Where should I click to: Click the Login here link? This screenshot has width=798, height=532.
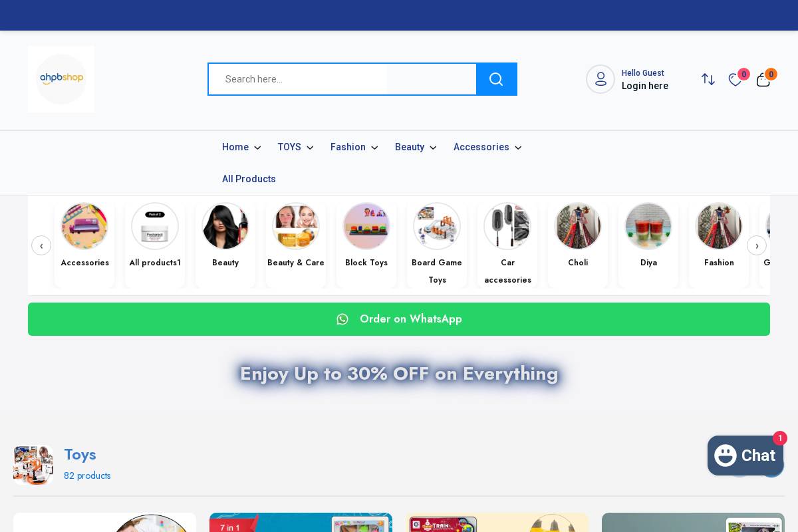tap(644, 86)
